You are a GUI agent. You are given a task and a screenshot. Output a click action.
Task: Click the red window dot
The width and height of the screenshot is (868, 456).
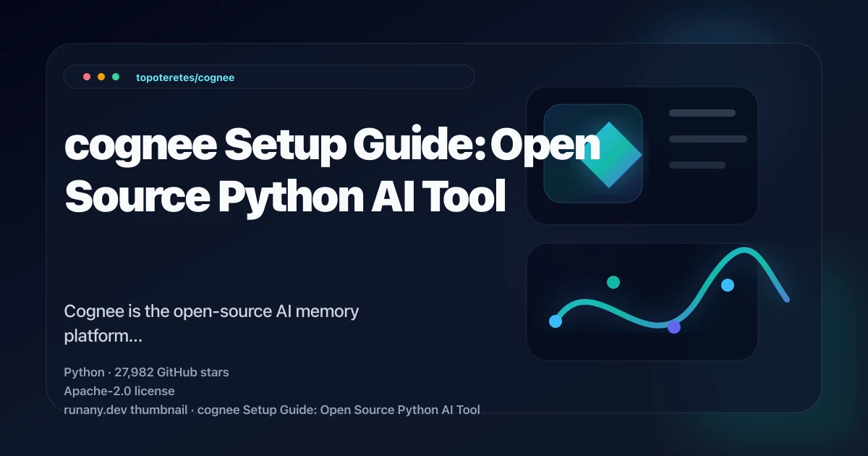point(87,77)
